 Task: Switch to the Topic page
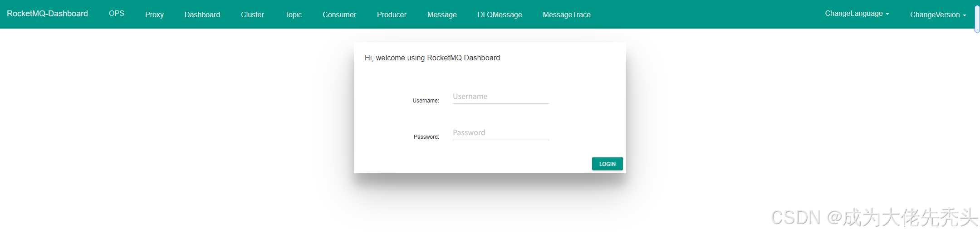293,15
